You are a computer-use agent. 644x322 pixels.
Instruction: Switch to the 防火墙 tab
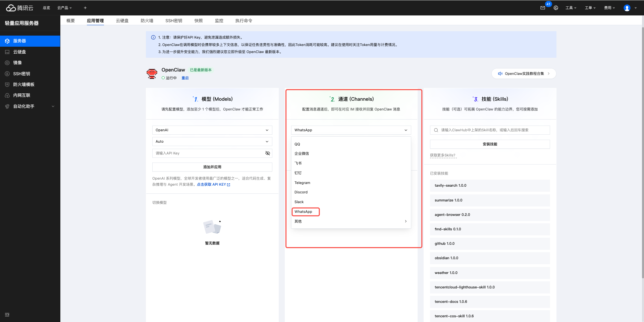[x=147, y=21]
